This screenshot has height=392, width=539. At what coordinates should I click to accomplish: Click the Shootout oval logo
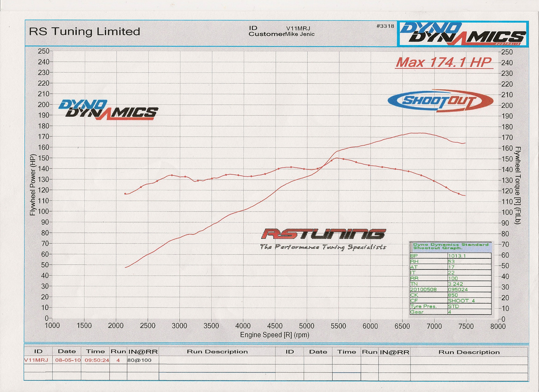point(440,100)
